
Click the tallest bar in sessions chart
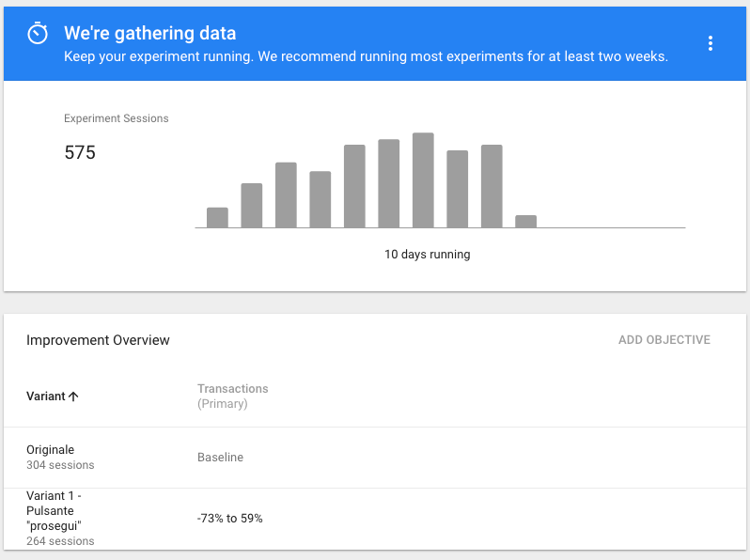(423, 180)
